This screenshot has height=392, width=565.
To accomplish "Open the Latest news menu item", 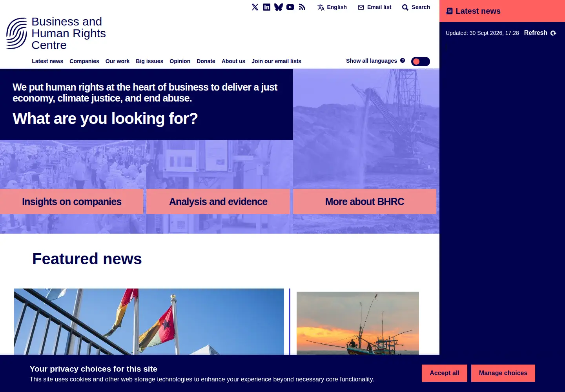I will coord(47,61).
